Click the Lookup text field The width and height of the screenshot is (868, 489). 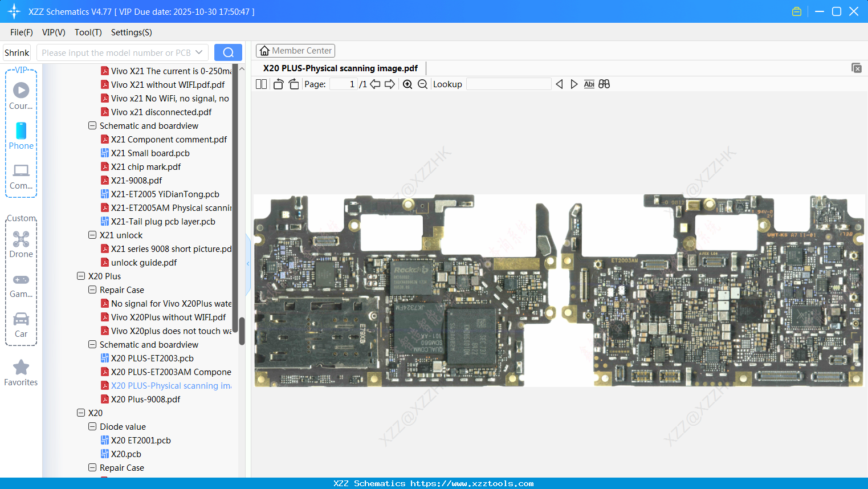pos(508,84)
